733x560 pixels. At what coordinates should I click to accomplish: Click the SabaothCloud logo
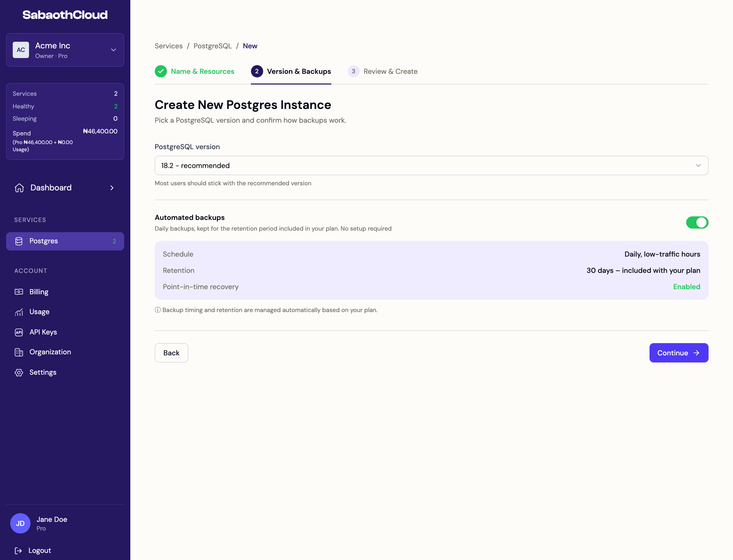(x=65, y=15)
